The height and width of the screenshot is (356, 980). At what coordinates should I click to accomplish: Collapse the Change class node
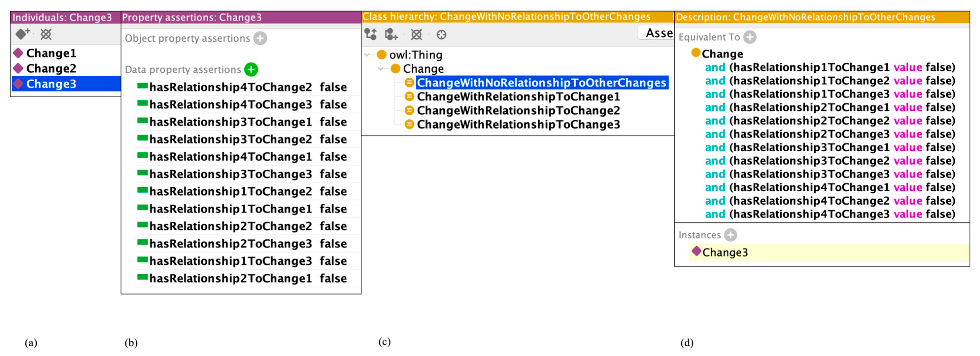pyautogui.click(x=381, y=69)
